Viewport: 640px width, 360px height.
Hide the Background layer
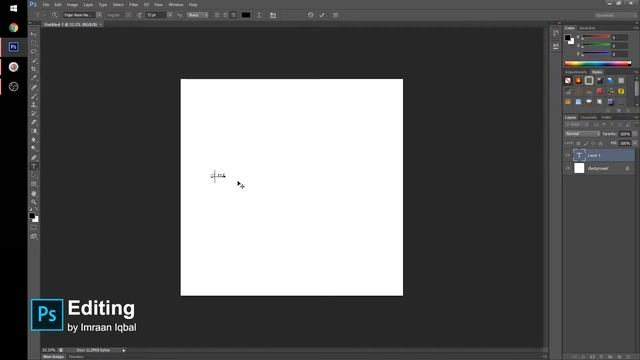tap(568, 168)
